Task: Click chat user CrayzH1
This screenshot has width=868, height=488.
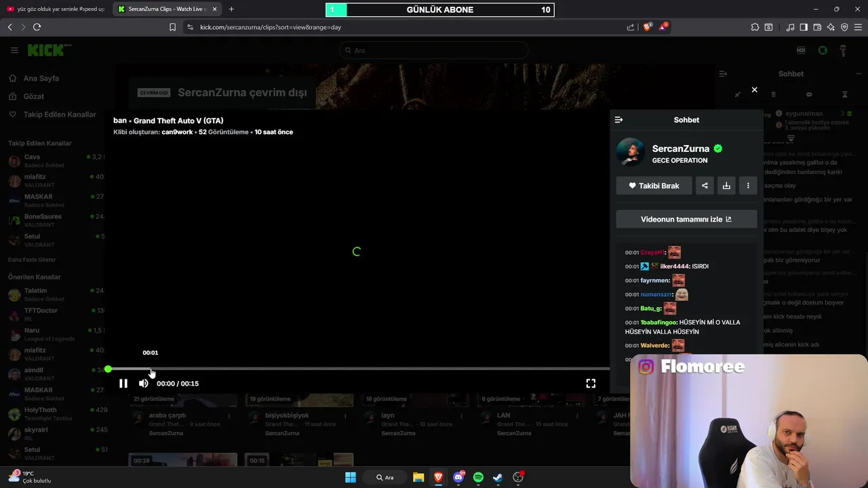Action: (652, 253)
